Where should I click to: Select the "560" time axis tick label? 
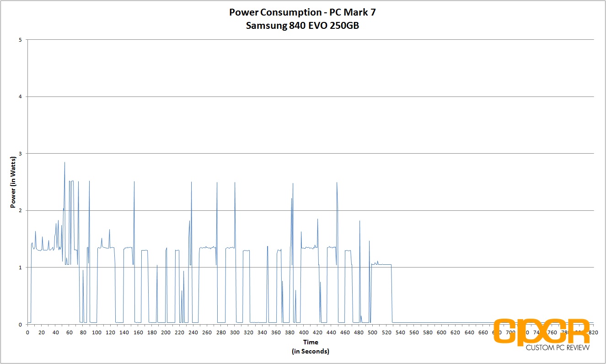[414, 332]
